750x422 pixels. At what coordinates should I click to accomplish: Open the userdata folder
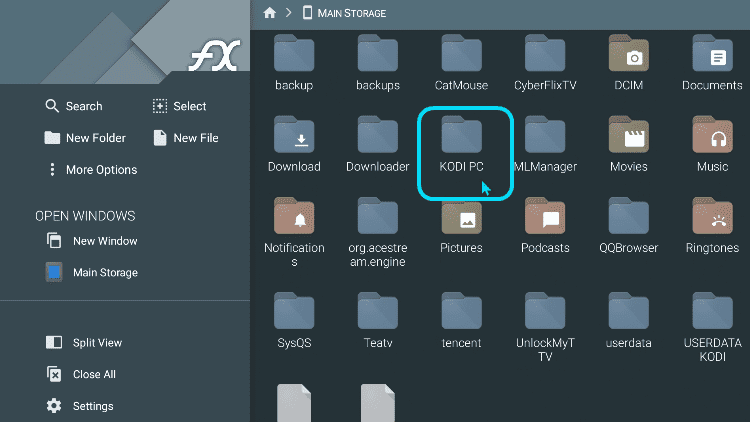pyautogui.click(x=629, y=321)
